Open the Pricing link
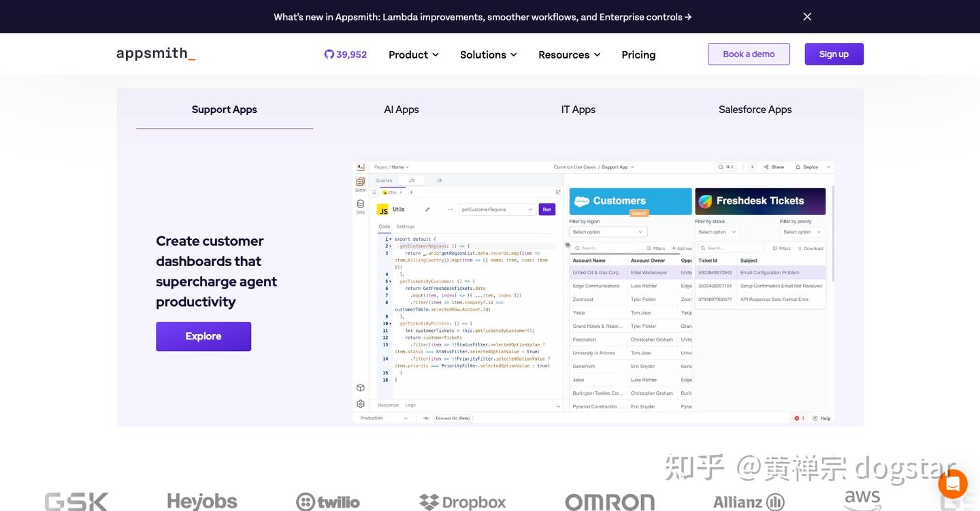980x511 pixels. tap(638, 54)
